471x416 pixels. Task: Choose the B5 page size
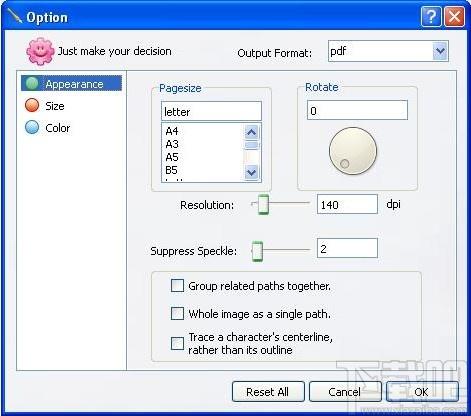(172, 170)
